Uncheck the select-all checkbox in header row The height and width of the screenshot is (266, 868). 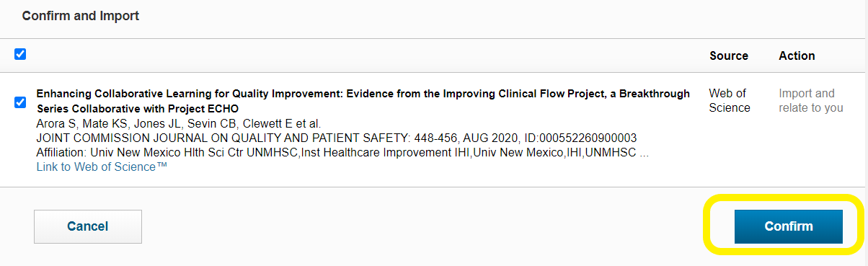coord(20,54)
